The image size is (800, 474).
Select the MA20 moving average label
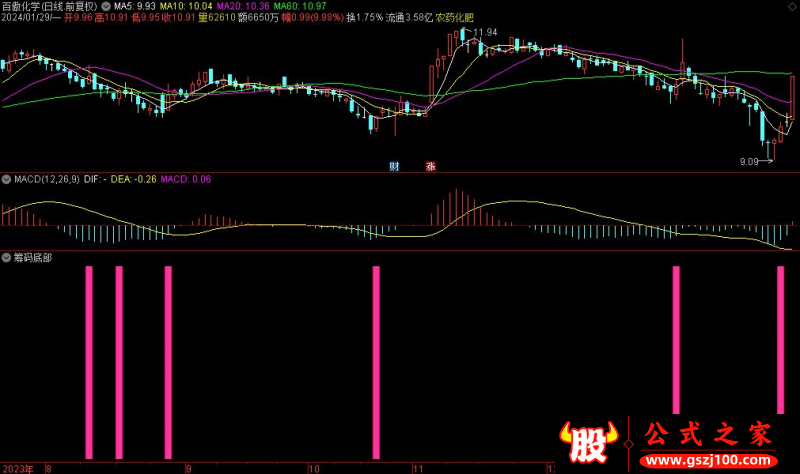[x=240, y=5]
